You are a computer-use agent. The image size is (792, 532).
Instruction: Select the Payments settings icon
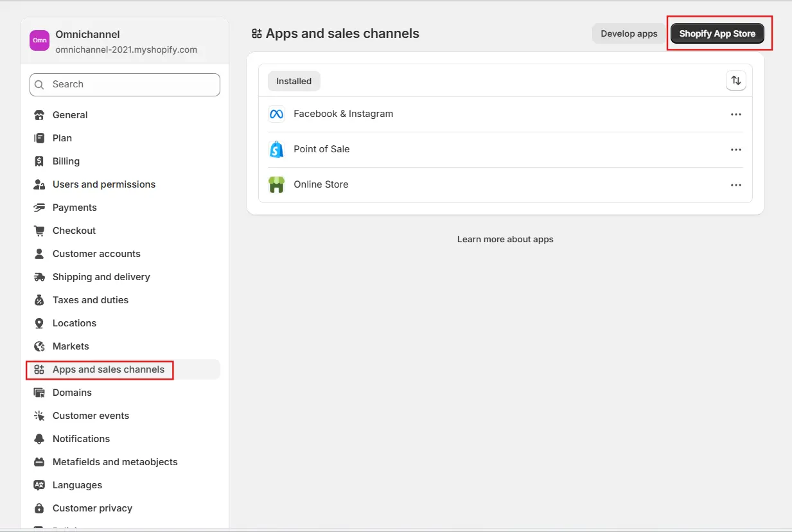point(40,207)
